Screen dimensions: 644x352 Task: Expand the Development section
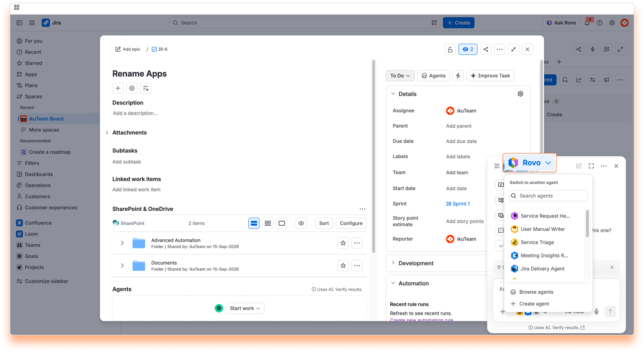click(393, 263)
